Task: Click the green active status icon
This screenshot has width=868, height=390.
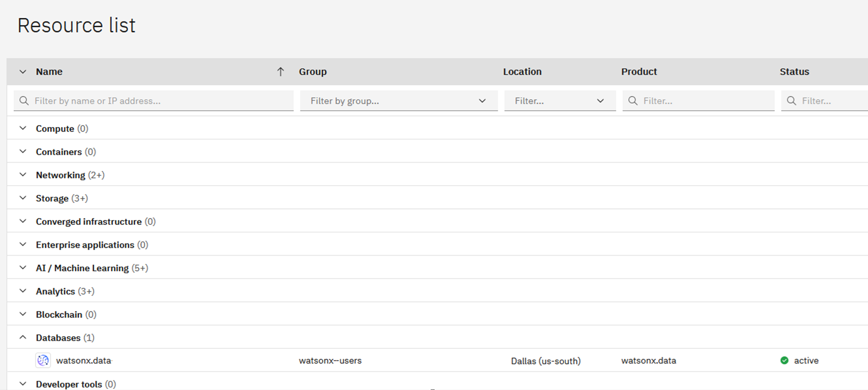Action: point(784,360)
